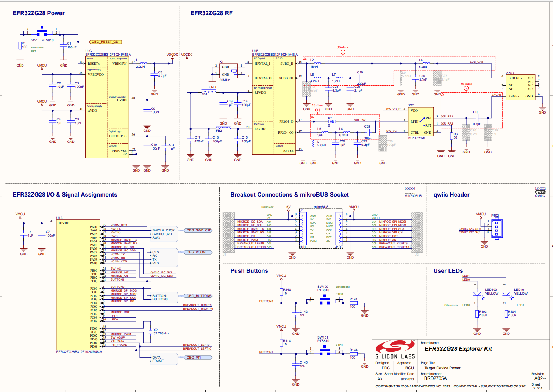Click the R6 50 ohm resistor symbol
Image resolution: width=553 pixels, height=392 pixels.
click(x=451, y=136)
